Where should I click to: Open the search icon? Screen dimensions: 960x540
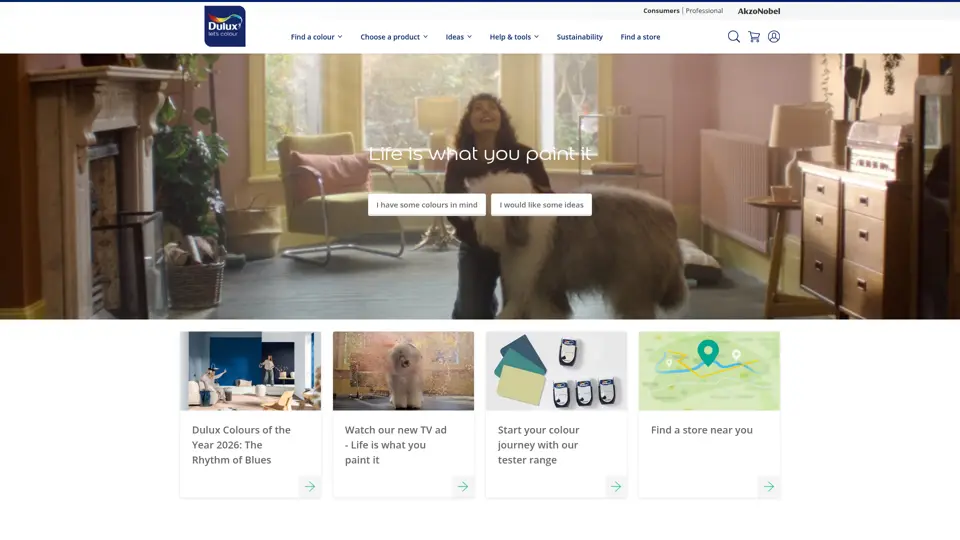tap(733, 37)
